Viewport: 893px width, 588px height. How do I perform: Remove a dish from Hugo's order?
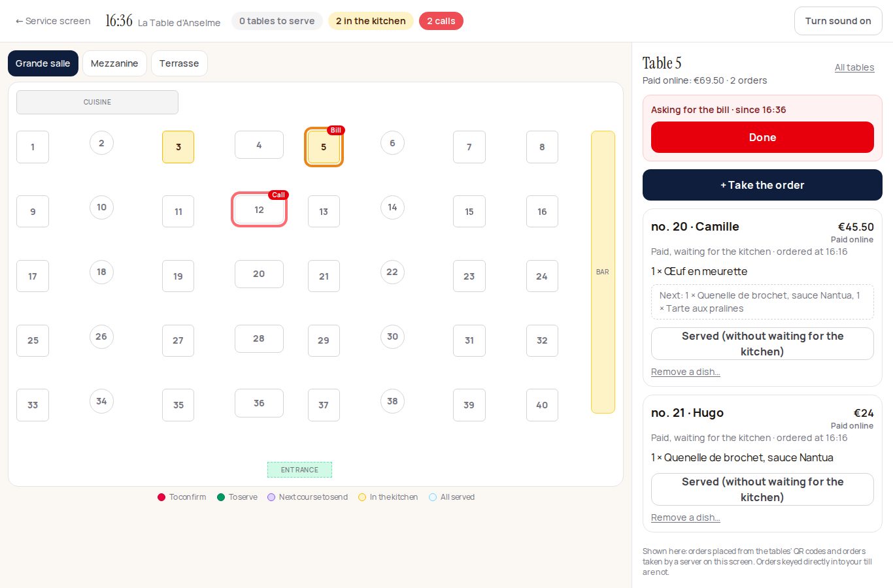[686, 517]
